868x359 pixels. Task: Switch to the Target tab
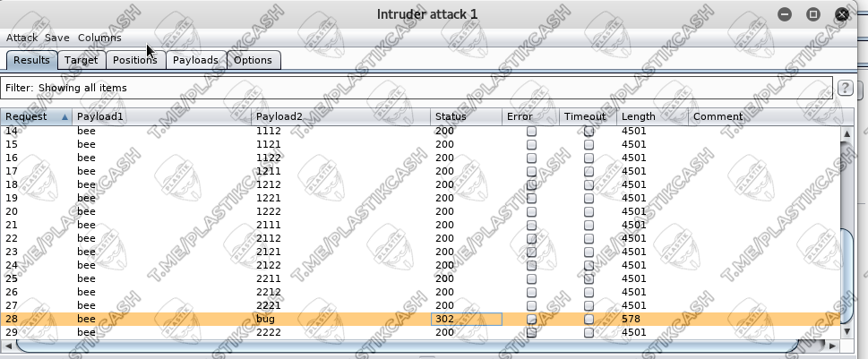coord(81,60)
